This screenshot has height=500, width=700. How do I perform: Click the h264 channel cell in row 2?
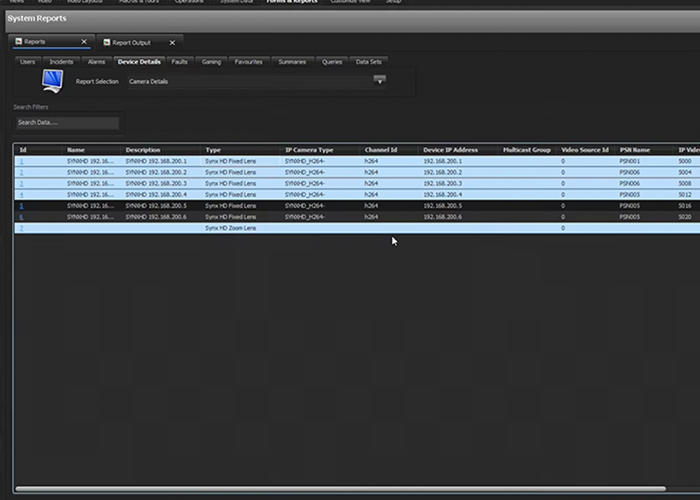tap(371, 172)
